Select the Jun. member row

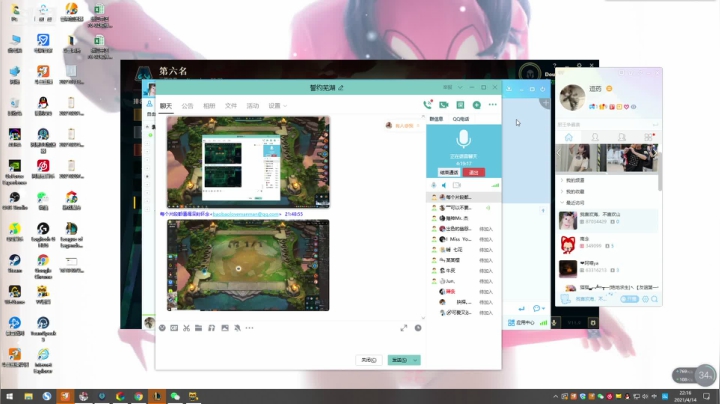(464, 281)
